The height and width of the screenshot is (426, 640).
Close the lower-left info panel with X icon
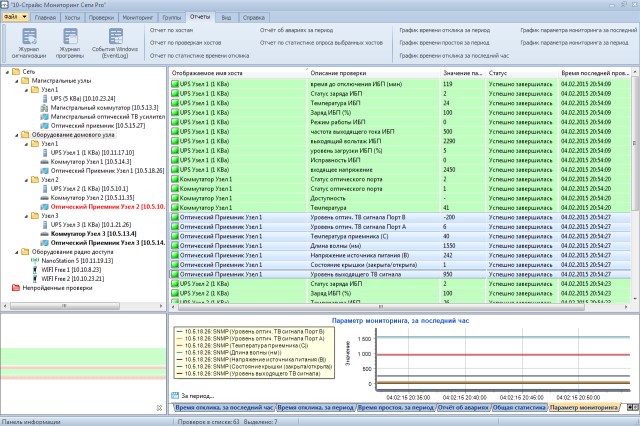tap(159, 408)
